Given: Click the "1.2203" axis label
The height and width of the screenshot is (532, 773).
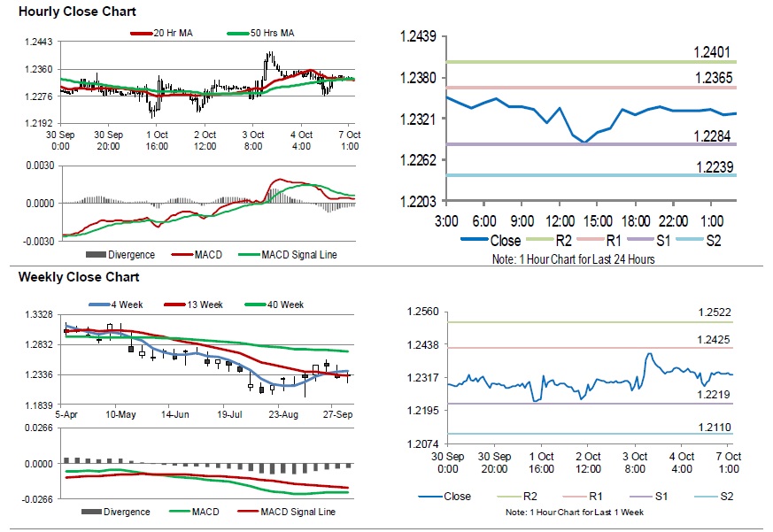Looking at the screenshot, I should 418,201.
